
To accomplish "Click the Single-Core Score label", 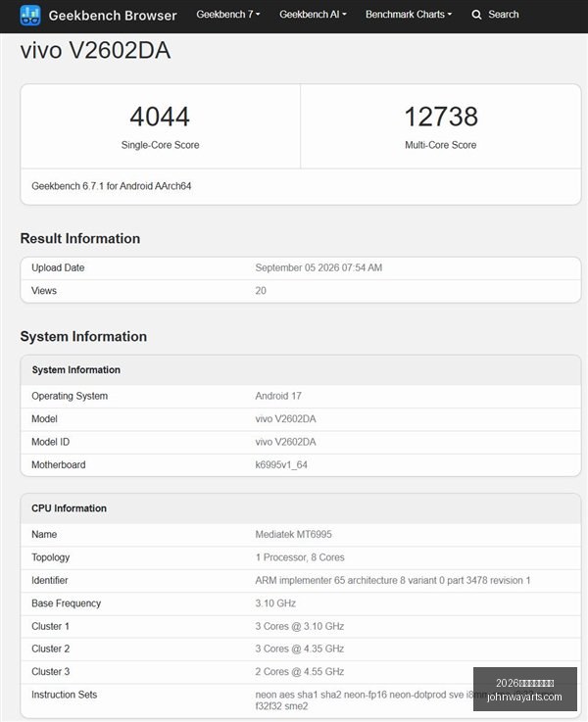I will click(x=161, y=145).
